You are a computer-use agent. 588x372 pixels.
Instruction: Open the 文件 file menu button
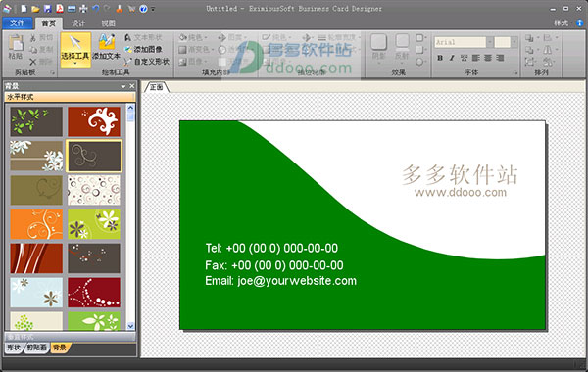pyautogui.click(x=18, y=23)
